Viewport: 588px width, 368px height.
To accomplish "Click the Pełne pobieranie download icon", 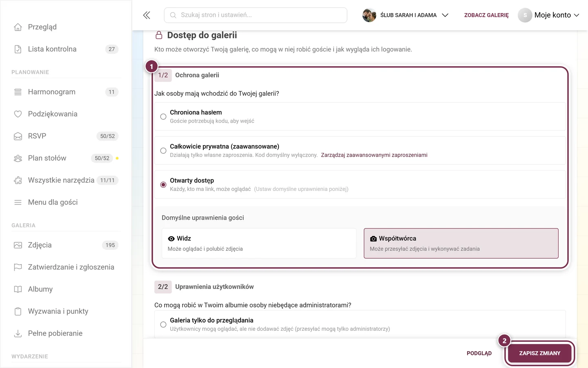I will [18, 334].
